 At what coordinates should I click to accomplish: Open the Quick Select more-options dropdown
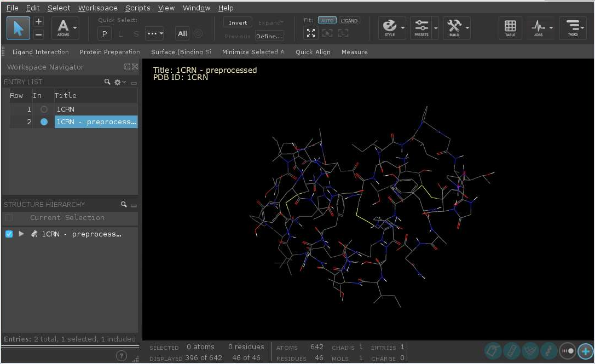point(154,34)
